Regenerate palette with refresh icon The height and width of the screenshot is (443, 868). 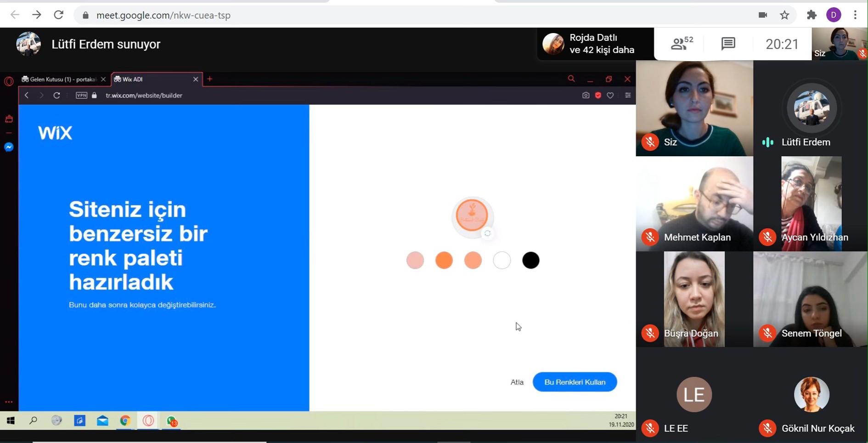[488, 233]
